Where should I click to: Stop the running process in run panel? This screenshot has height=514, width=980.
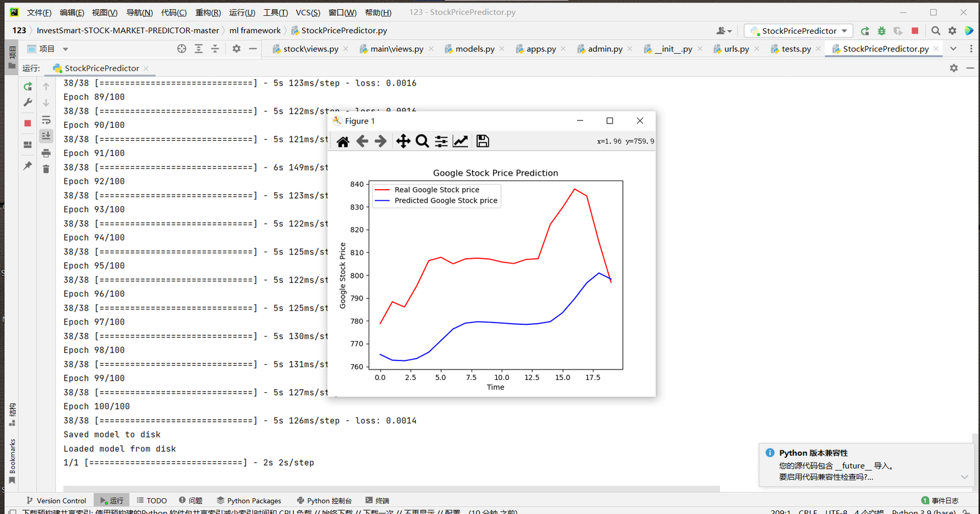coord(28,123)
